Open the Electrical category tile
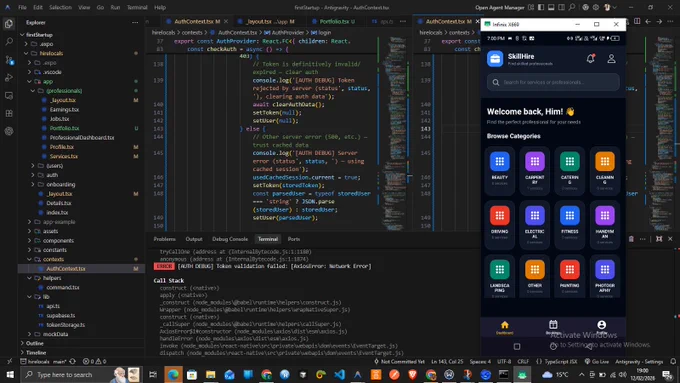Screen dimensions: 680x383 click(535, 224)
